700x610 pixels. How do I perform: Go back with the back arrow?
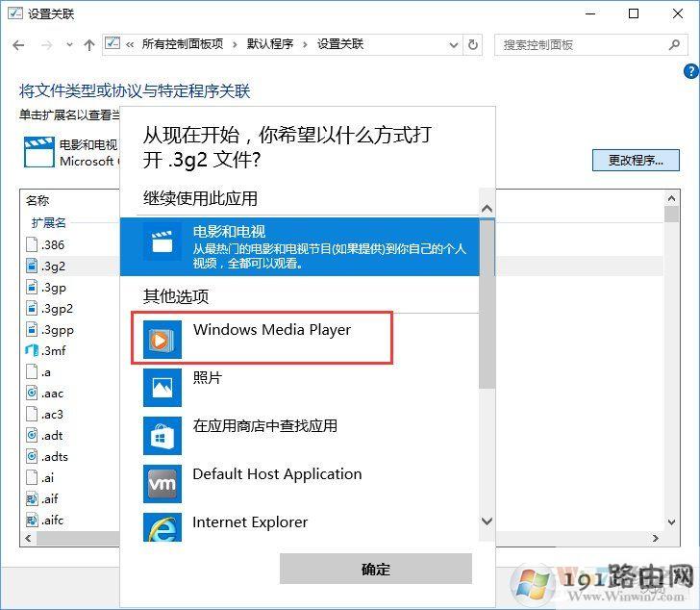[x=18, y=44]
